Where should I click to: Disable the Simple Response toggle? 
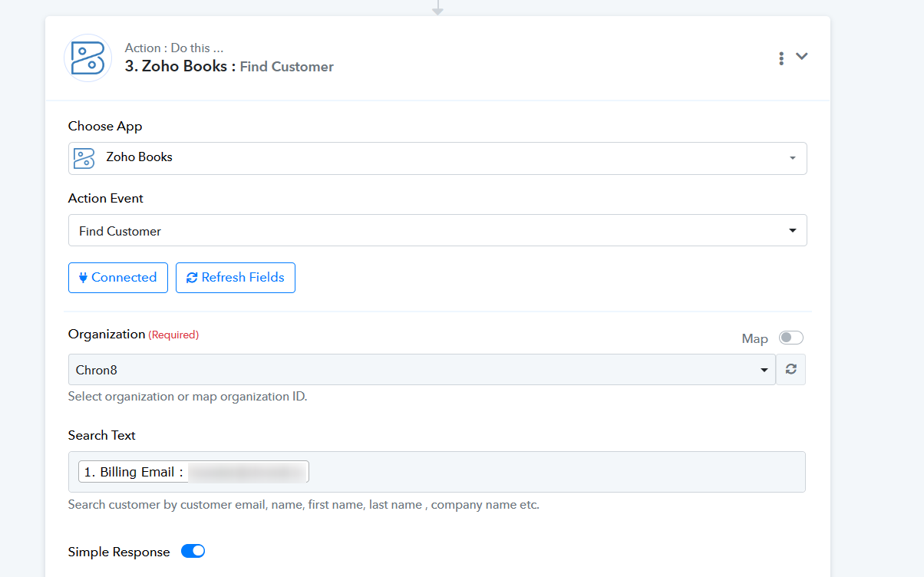193,551
